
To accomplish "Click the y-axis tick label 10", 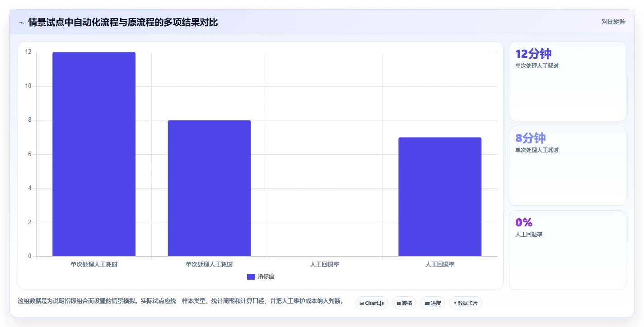I will coord(28,86).
